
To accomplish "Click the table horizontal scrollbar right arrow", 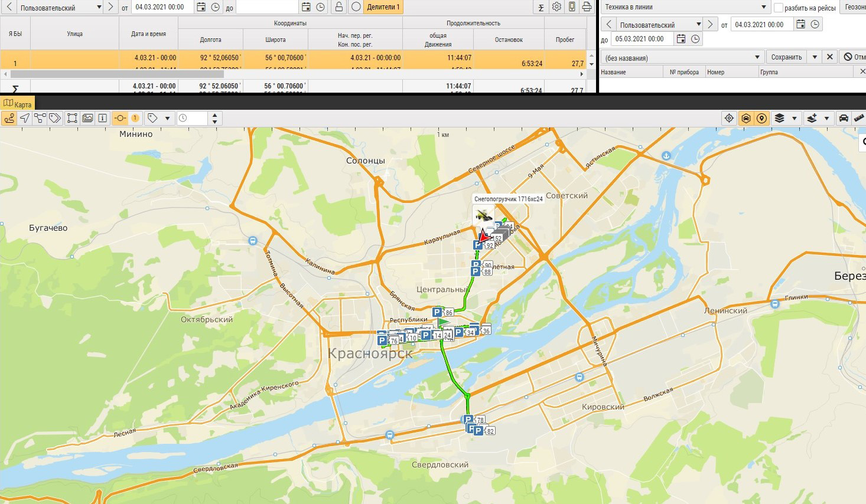I will point(582,74).
